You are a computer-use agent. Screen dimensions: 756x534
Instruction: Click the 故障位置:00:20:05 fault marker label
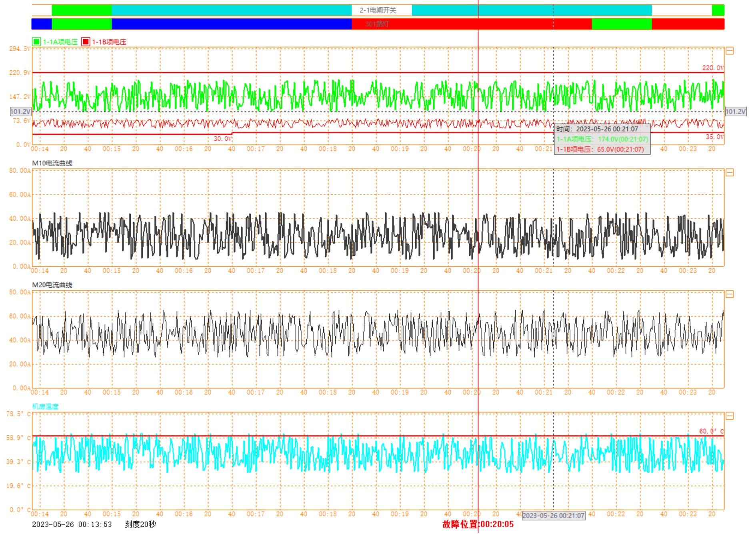(478, 524)
